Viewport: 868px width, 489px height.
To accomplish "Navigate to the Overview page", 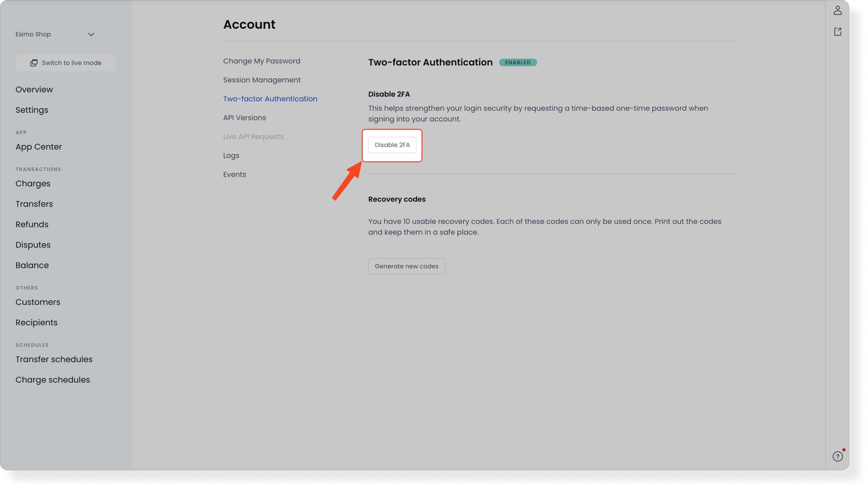I will click(34, 89).
